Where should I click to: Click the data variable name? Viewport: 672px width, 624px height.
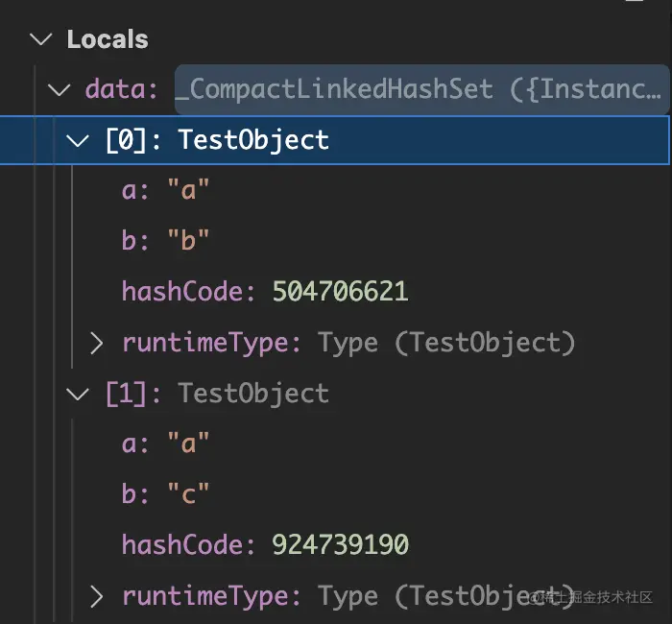pyautogui.click(x=115, y=90)
